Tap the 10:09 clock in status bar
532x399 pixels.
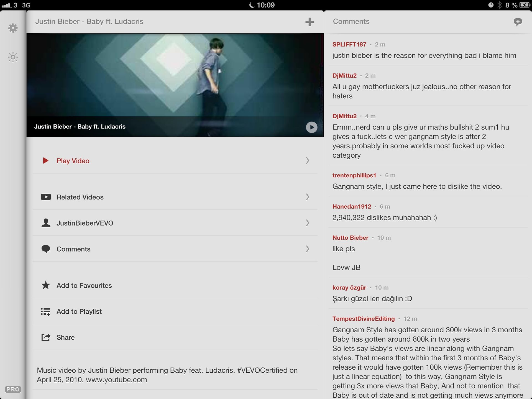tap(266, 5)
